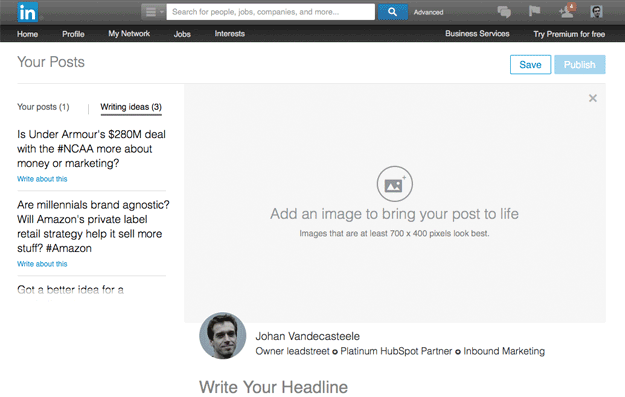This screenshot has width=625, height=397.
Task: Click the LinkedIn logo
Action: 28,12
